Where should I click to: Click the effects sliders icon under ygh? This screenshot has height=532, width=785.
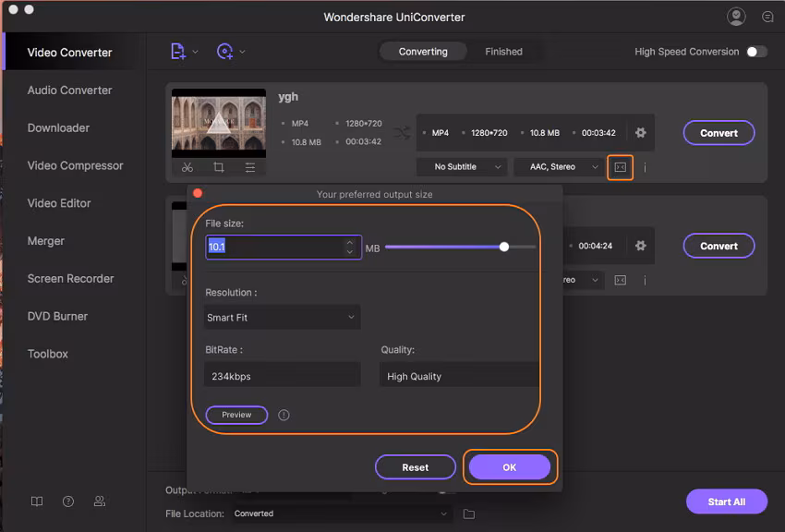click(250, 167)
